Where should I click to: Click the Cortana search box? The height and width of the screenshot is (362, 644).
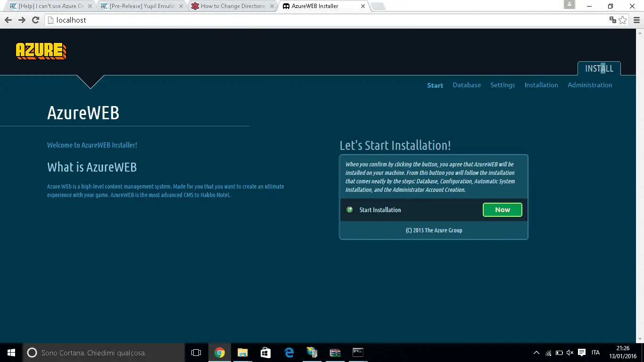coord(104,353)
